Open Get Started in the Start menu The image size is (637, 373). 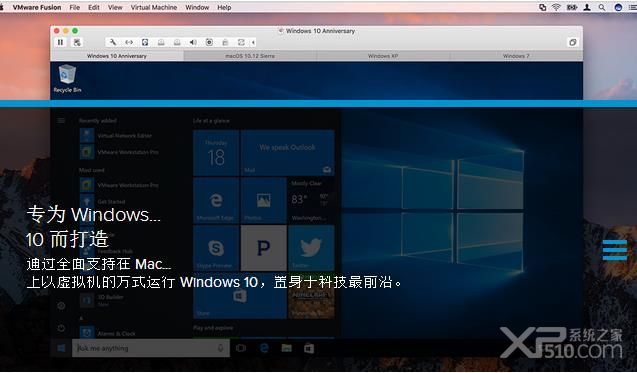[103, 202]
